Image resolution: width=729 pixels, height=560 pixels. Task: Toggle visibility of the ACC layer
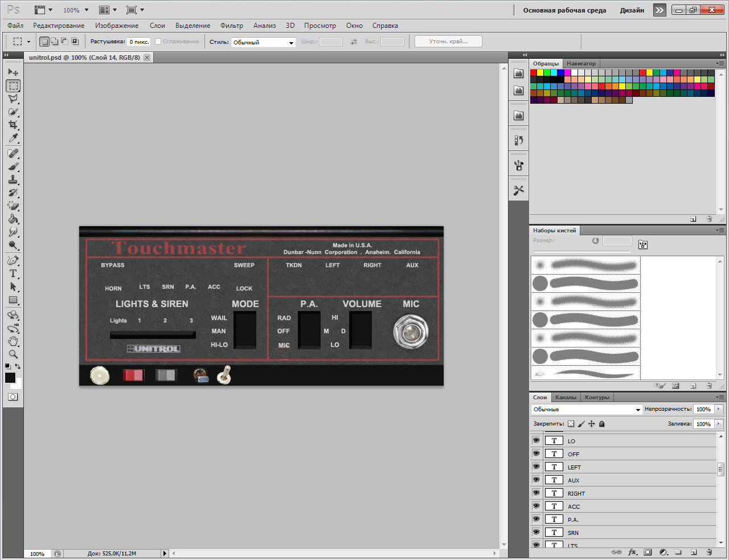click(x=536, y=506)
